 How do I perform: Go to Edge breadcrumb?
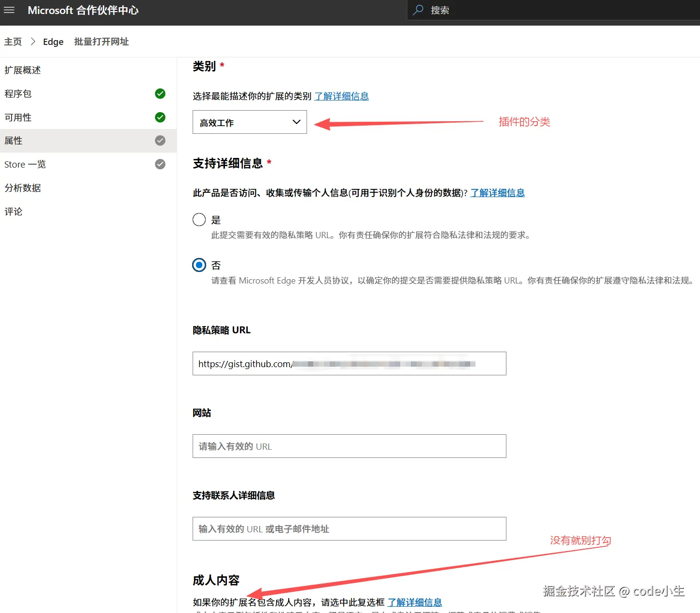tap(53, 42)
